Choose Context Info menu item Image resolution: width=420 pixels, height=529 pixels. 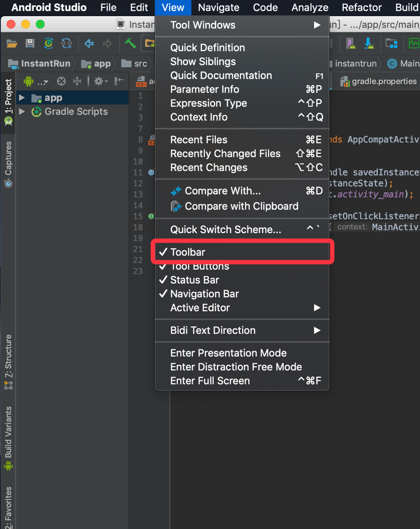pyautogui.click(x=242, y=117)
